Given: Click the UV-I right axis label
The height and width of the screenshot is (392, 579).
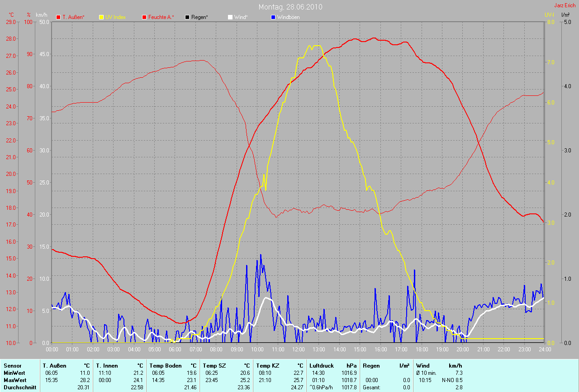Looking at the screenshot, I should pos(549,14).
